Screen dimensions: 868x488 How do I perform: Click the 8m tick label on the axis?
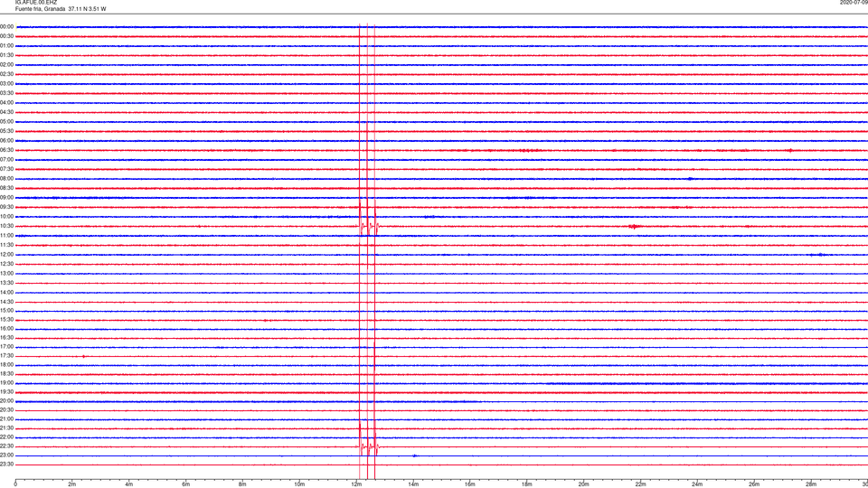tap(242, 484)
